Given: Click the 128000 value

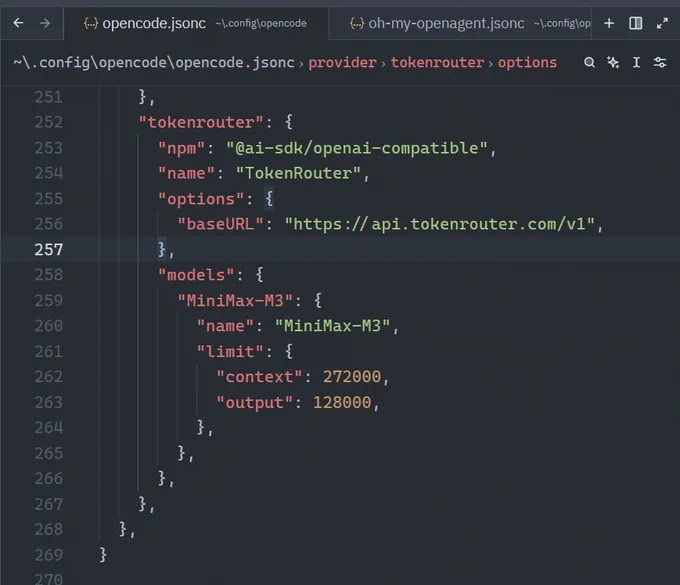Looking at the screenshot, I should point(342,402).
